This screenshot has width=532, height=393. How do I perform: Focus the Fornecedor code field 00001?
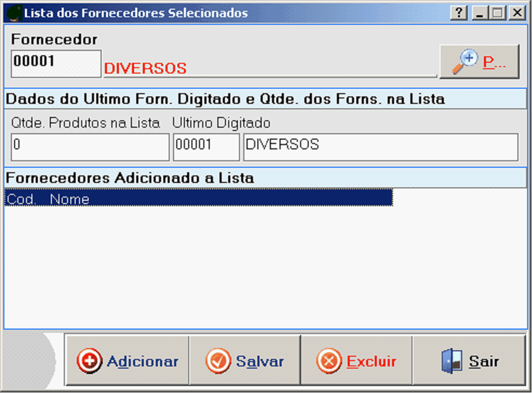(56, 64)
